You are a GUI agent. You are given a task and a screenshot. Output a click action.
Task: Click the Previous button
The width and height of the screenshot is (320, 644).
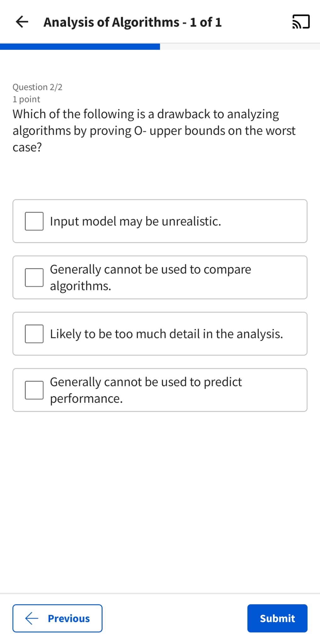pyautogui.click(x=57, y=618)
